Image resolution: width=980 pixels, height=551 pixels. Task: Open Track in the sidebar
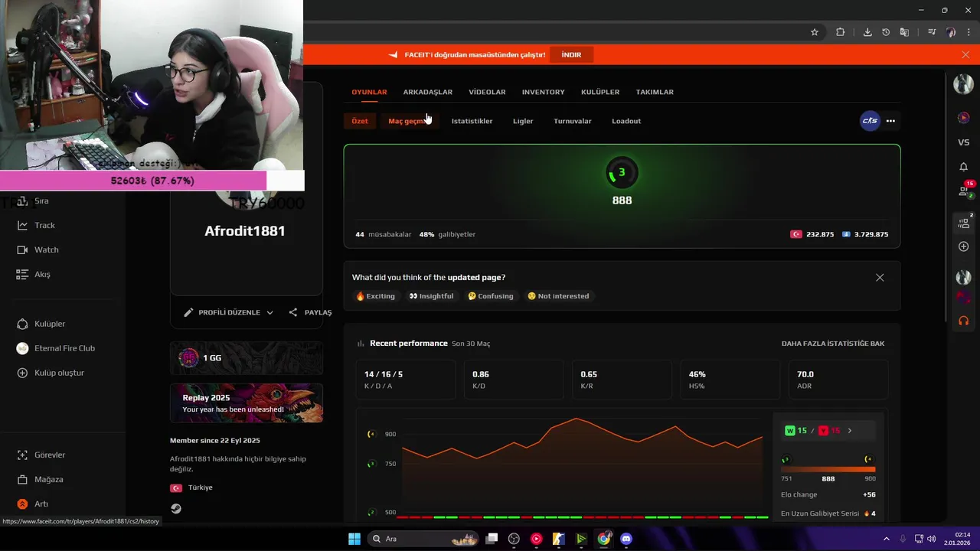pos(35,225)
